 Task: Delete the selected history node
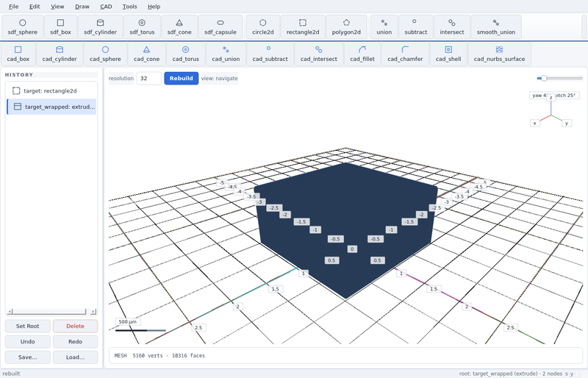tap(75, 326)
